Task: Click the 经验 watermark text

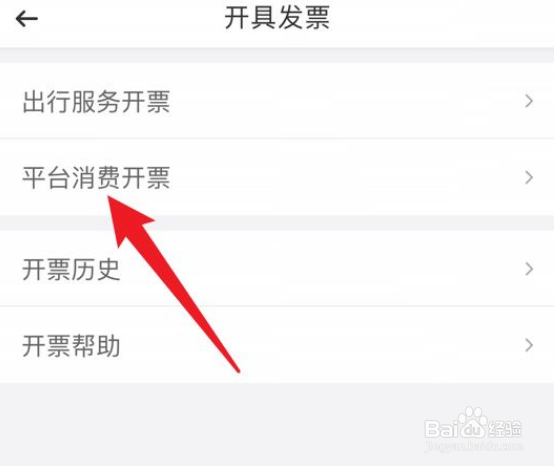Action: click(504, 429)
